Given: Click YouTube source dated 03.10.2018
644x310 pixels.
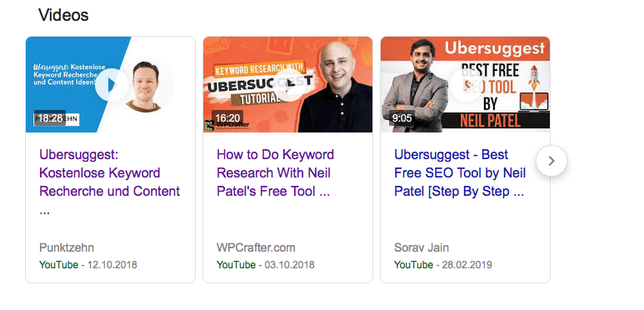Looking at the screenshot, I should click(236, 265).
